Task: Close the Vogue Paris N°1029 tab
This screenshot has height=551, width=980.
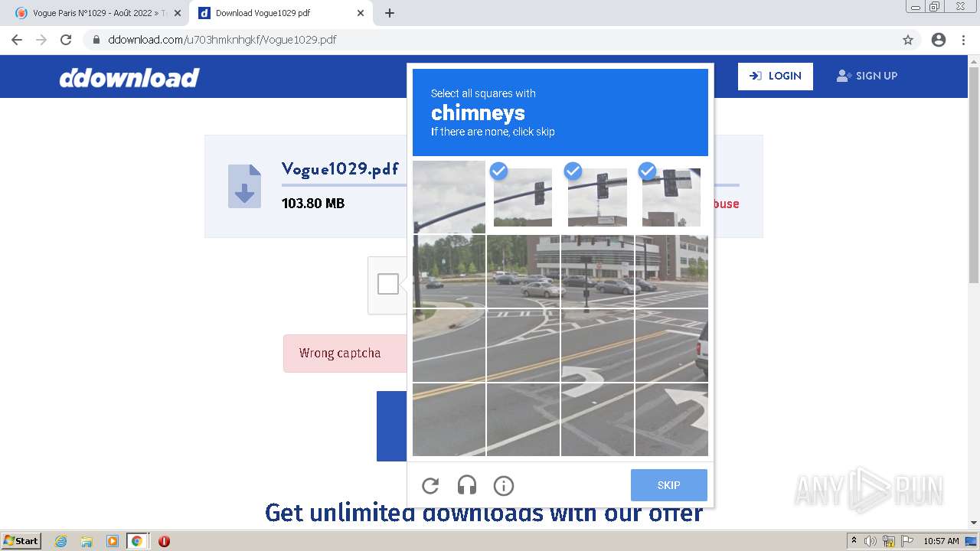Action: (178, 13)
